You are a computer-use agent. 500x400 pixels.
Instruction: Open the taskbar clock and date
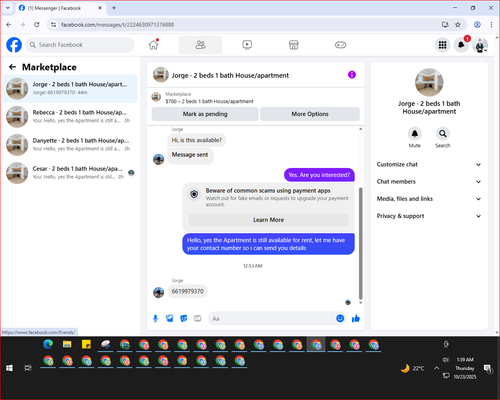click(x=465, y=368)
